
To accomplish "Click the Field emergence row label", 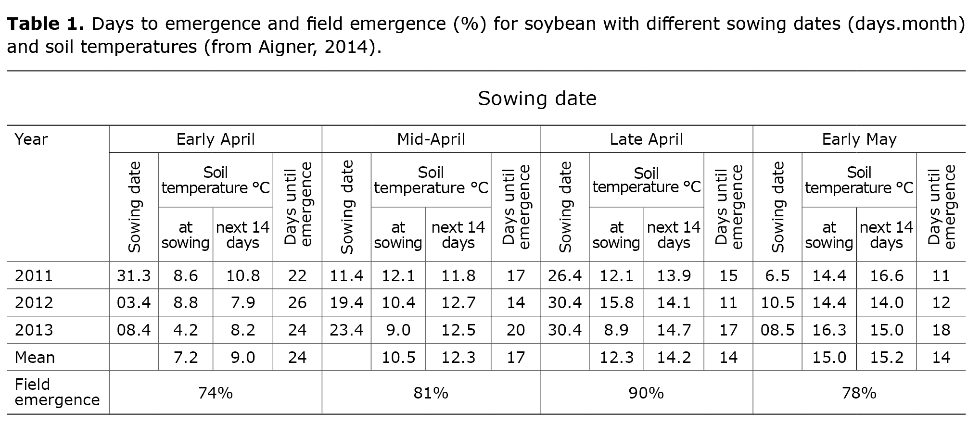I will pos(57,392).
